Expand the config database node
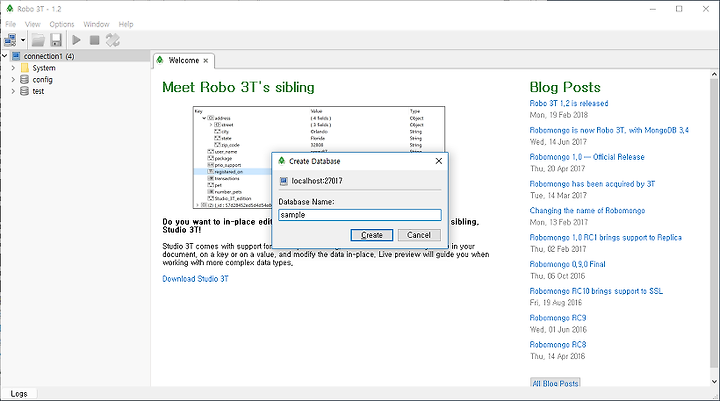720x401 pixels. tap(13, 79)
